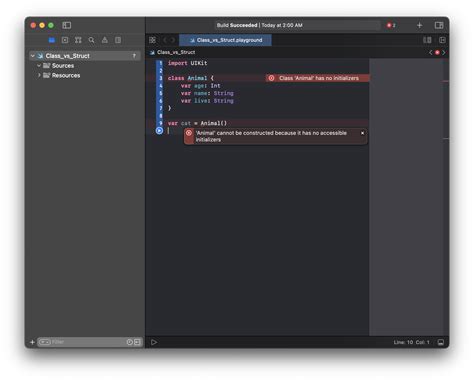
Task: Select Class_vs_Struct in navigator
Action: (x=67, y=56)
